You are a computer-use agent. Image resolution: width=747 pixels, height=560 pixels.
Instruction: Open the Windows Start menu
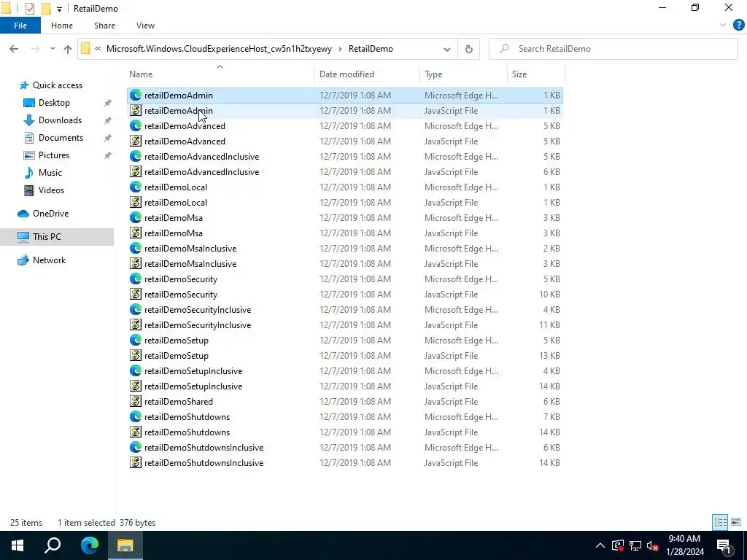(18, 545)
